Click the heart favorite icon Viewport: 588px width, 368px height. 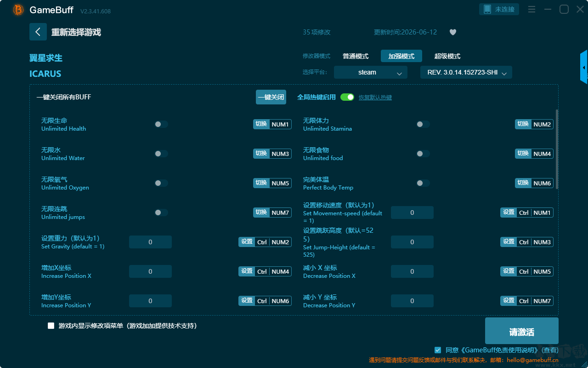coord(453,32)
